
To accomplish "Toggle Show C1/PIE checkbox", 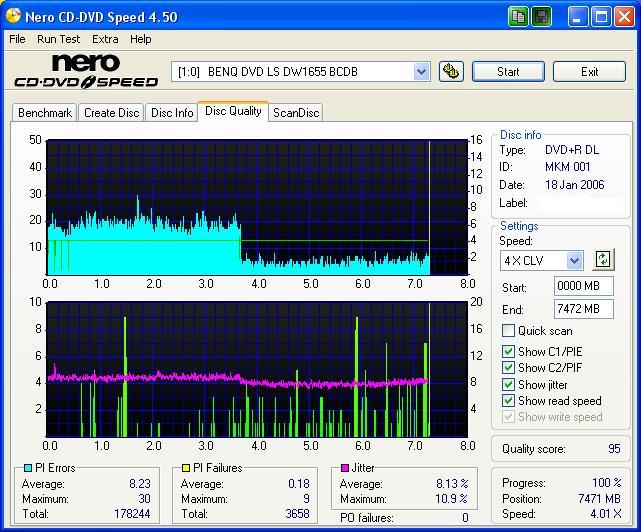I will click(509, 351).
